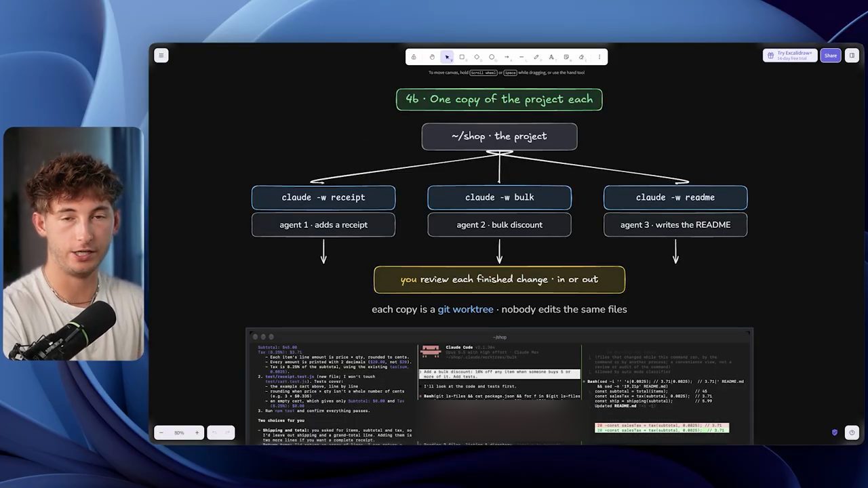Open the Excalidraw hamburger main menu
This screenshot has height=488, width=868.
[161, 56]
